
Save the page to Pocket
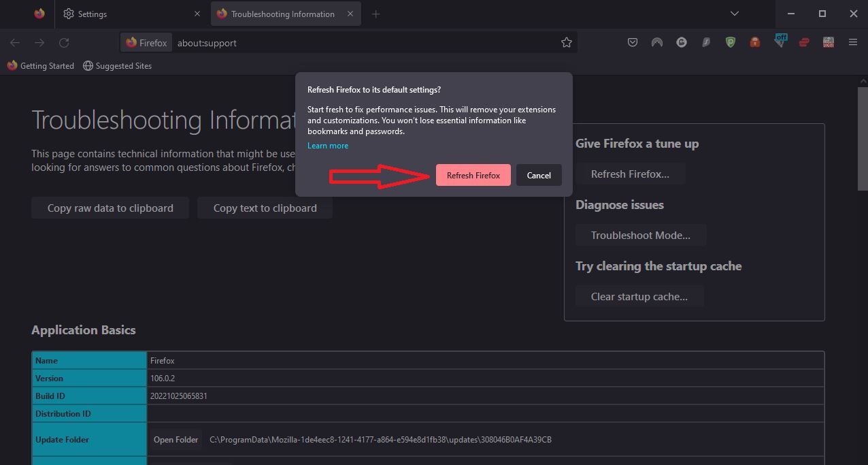pyautogui.click(x=633, y=42)
